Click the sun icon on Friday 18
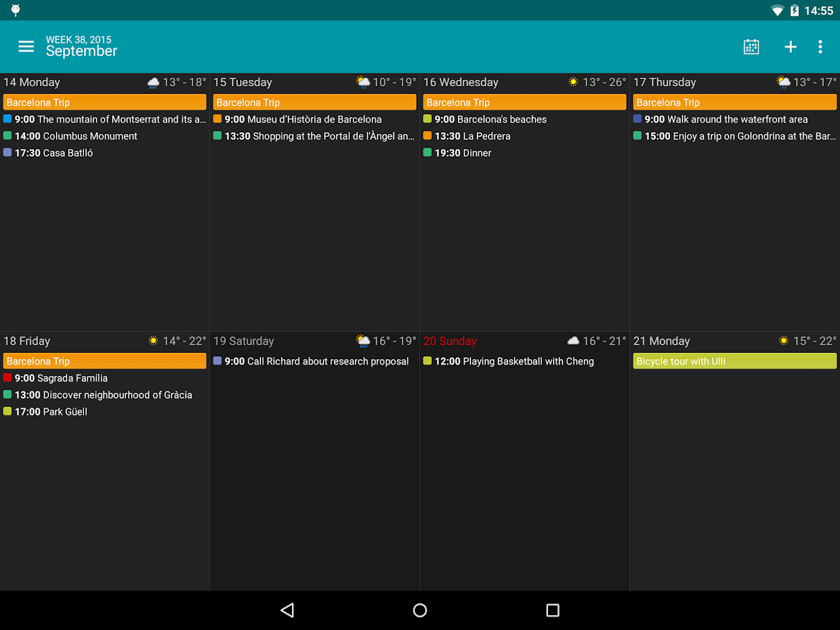The image size is (840, 630). pos(154,341)
